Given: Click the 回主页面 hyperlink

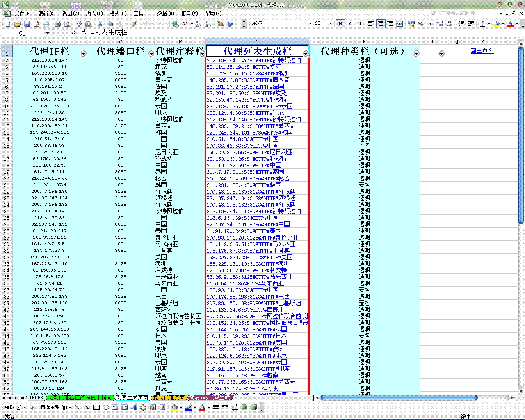Looking at the screenshot, I should pyautogui.click(x=482, y=51).
